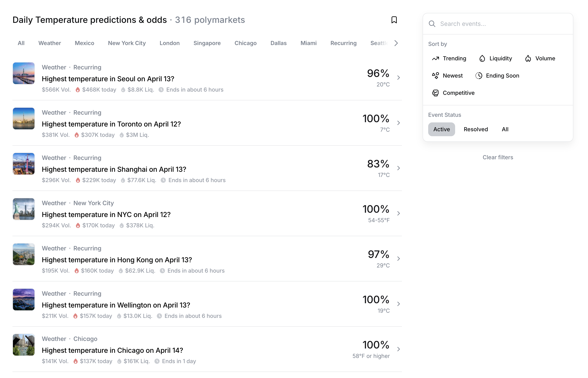
Task: Focus the Search events input field
Action: click(x=503, y=24)
